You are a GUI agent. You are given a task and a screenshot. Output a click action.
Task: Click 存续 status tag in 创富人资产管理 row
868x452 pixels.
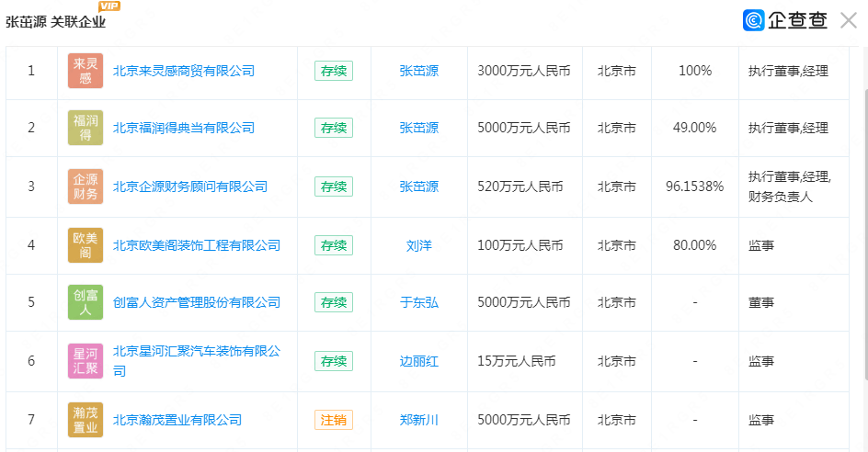coord(334,302)
